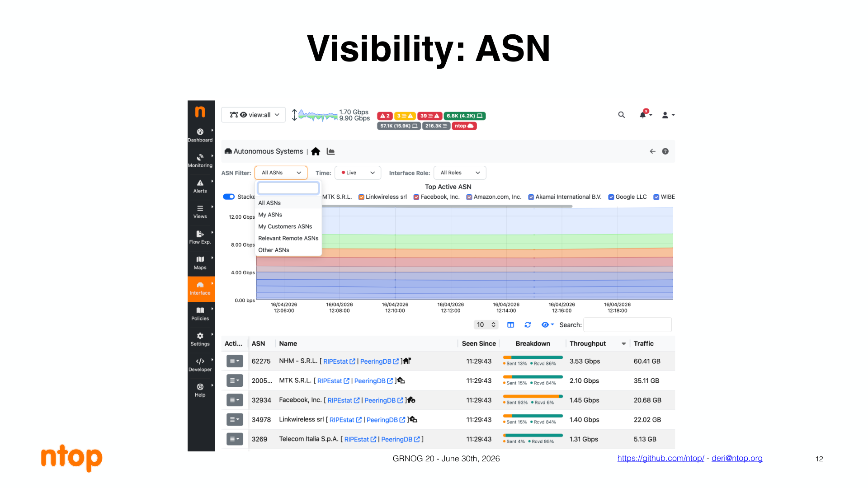Open actions menu for NHM - S.R.L. row
Screen dimensions: 868x488
pyautogui.click(x=235, y=361)
